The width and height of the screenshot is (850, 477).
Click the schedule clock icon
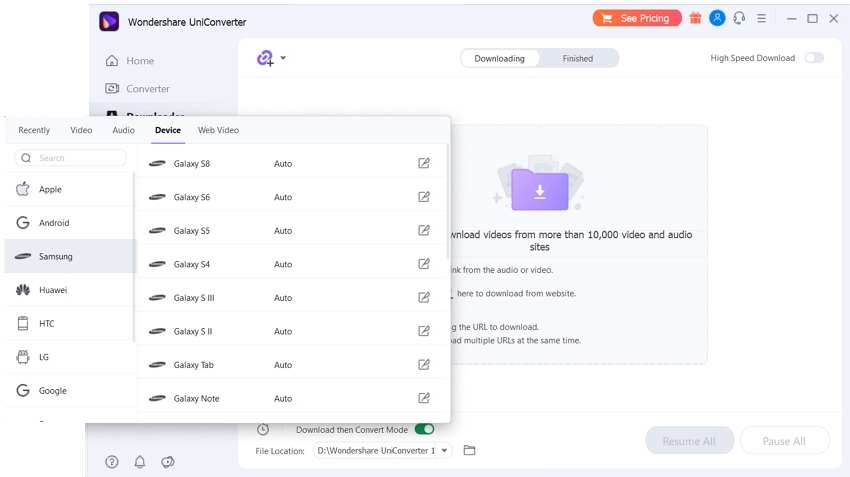click(x=263, y=429)
